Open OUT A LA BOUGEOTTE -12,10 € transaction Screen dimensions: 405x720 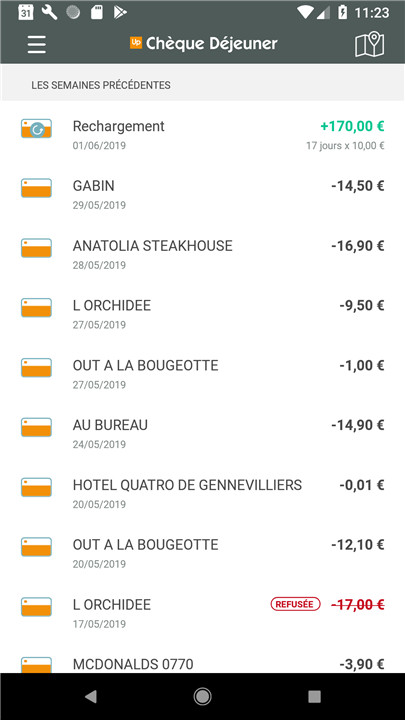(x=202, y=554)
